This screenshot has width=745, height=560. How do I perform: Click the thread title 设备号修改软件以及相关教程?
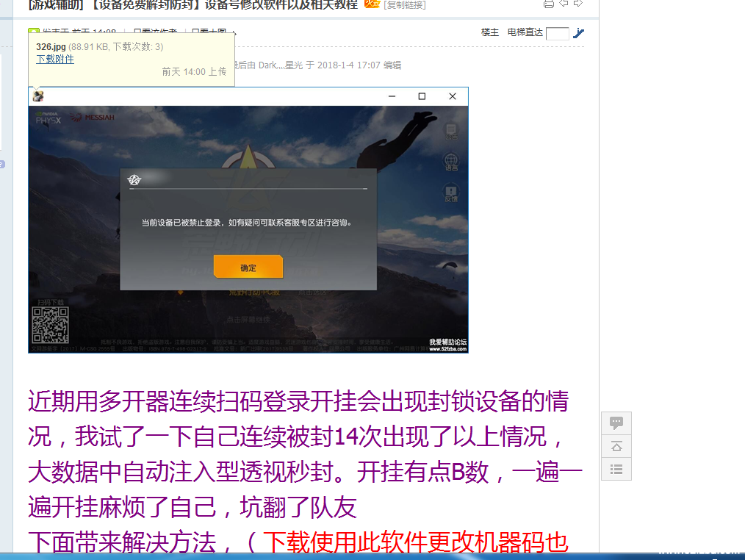(281, 5)
